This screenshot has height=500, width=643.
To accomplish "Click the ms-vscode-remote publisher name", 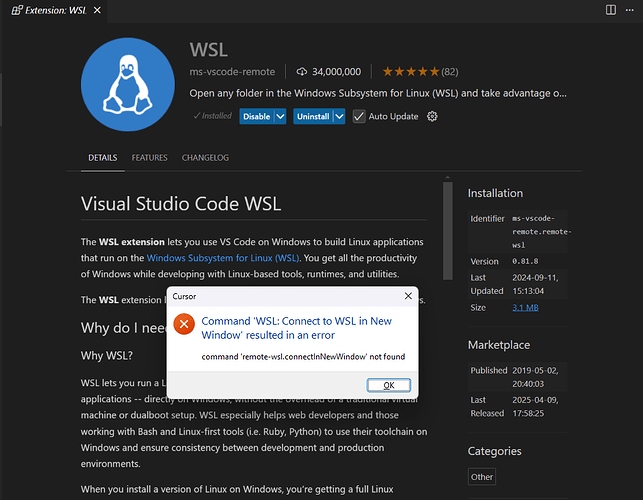I will click(x=232, y=72).
